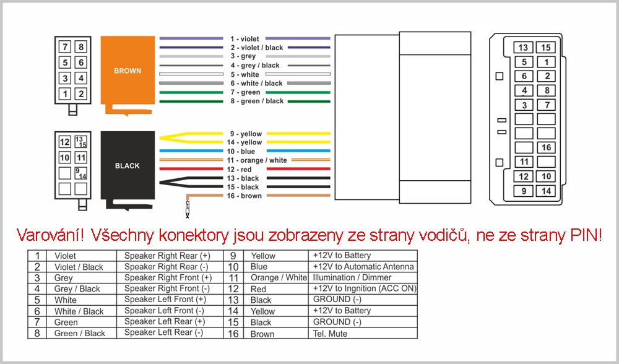Viewport: 619px width, 364px height.
Task: Click the "Green / Black" table cell
Action: tap(80, 334)
